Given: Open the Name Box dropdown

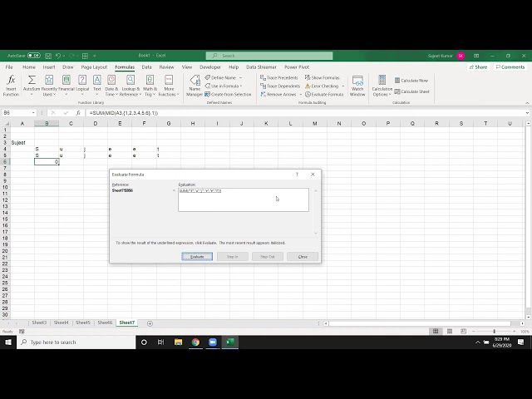Looking at the screenshot, I should click(33, 113).
